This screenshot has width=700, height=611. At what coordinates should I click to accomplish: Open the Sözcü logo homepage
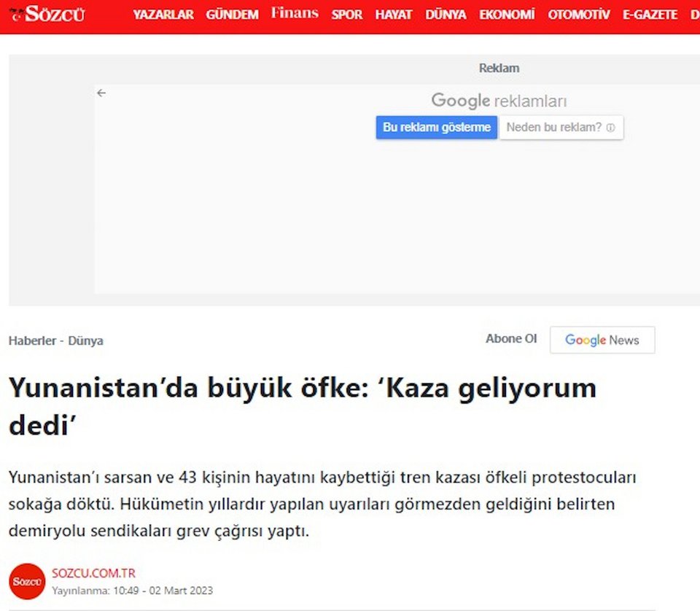(x=47, y=15)
